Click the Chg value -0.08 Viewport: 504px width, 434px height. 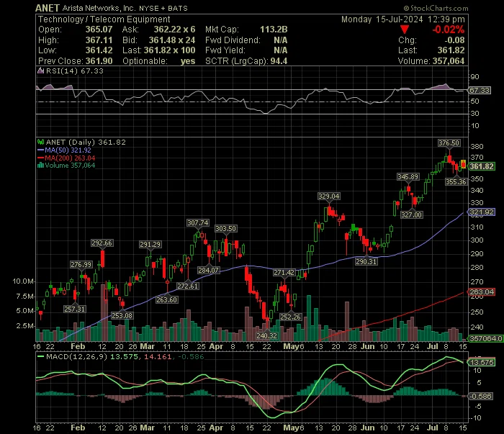click(x=454, y=40)
